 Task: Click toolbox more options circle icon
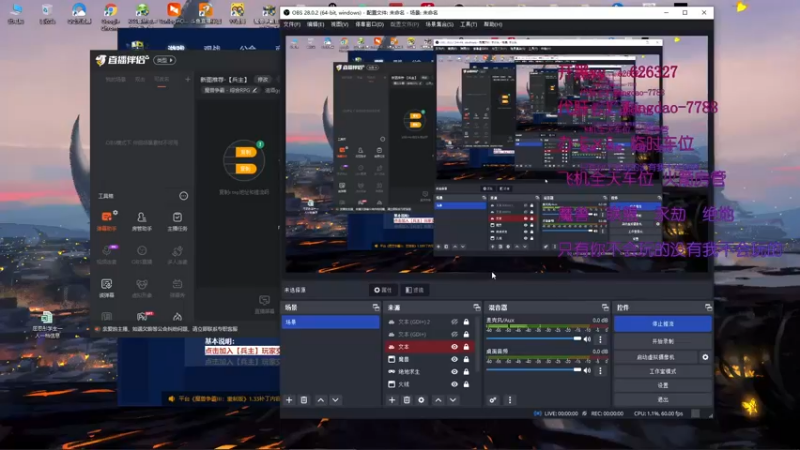pos(184,196)
